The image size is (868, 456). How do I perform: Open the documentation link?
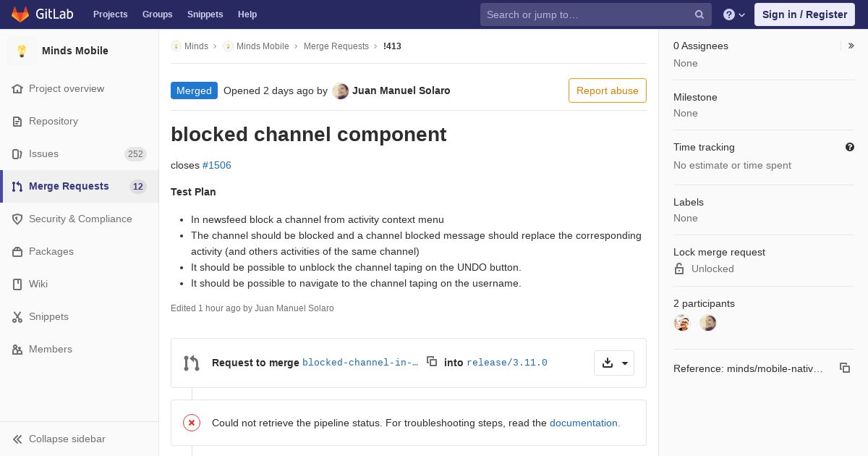(x=584, y=423)
